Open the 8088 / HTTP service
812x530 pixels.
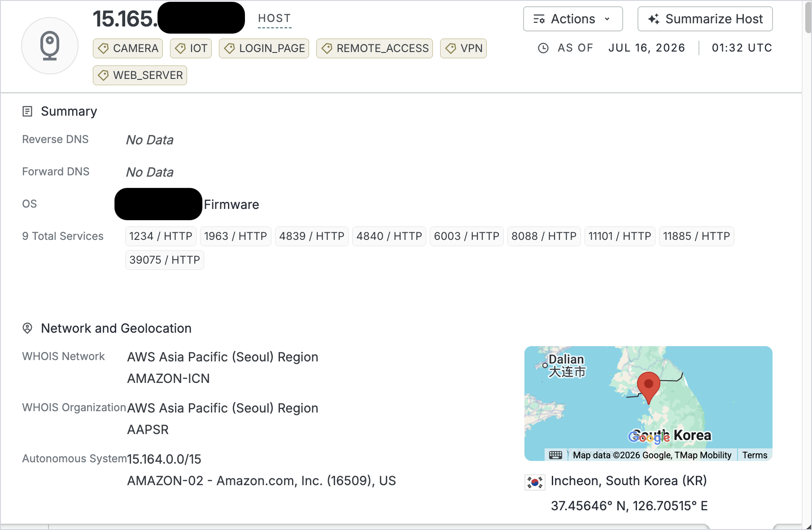[x=544, y=236]
